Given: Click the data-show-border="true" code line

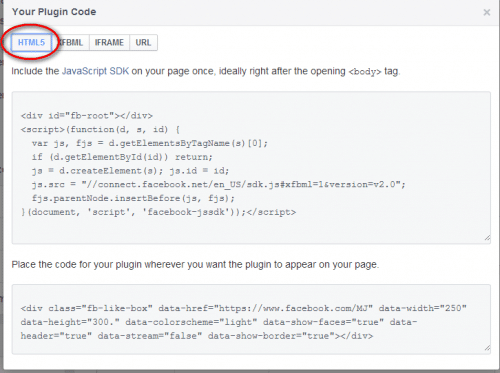Looking at the screenshot, I should coord(197,336).
